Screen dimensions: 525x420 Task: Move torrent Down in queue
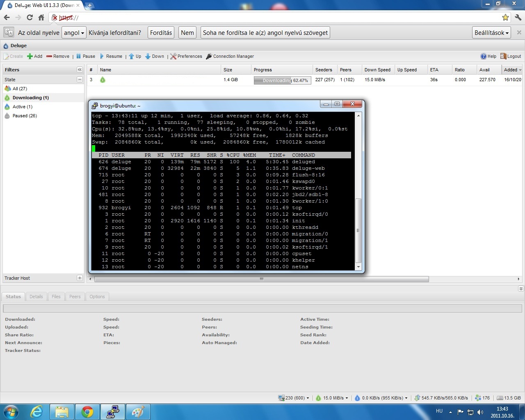[155, 56]
